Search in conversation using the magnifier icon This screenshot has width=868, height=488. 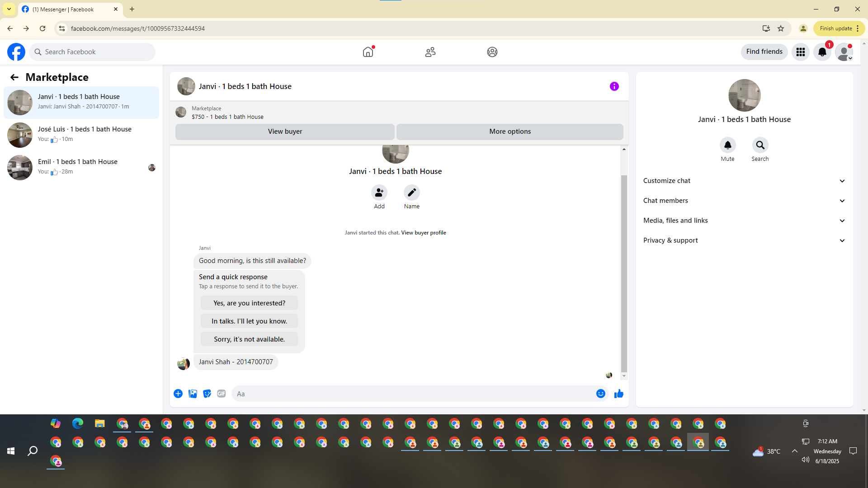click(x=760, y=145)
